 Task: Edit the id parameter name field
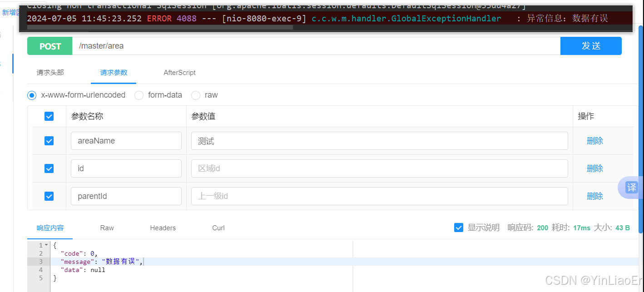click(126, 168)
